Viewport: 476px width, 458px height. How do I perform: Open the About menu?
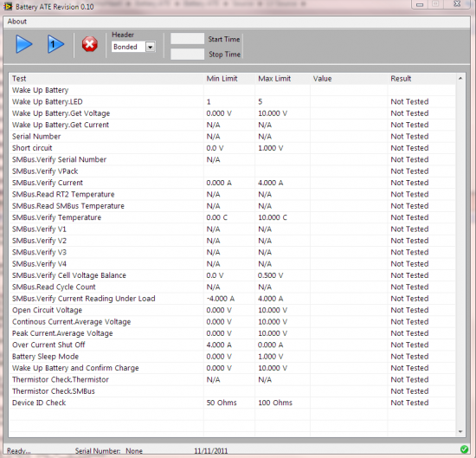click(x=17, y=22)
